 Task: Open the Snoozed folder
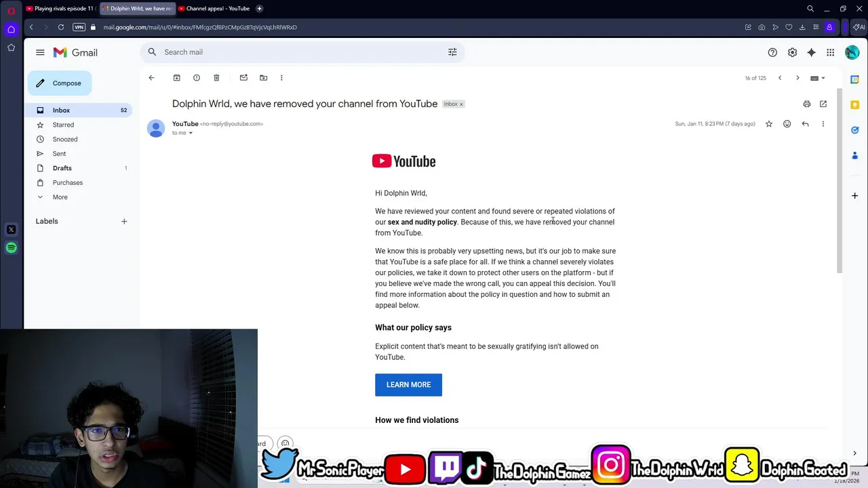click(80, 139)
